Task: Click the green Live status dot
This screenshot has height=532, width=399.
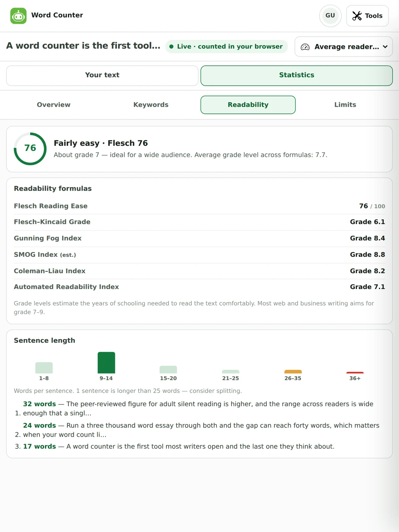Action: [171, 47]
